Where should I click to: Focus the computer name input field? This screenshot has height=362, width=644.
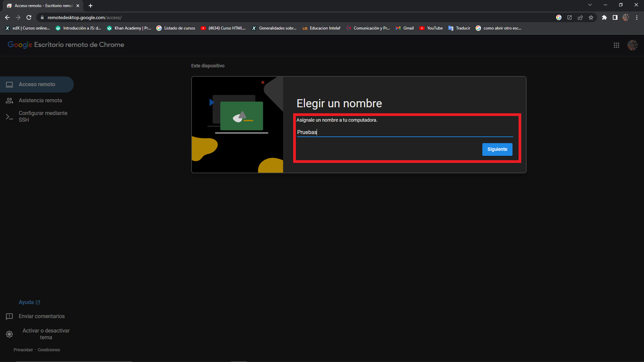pos(404,132)
